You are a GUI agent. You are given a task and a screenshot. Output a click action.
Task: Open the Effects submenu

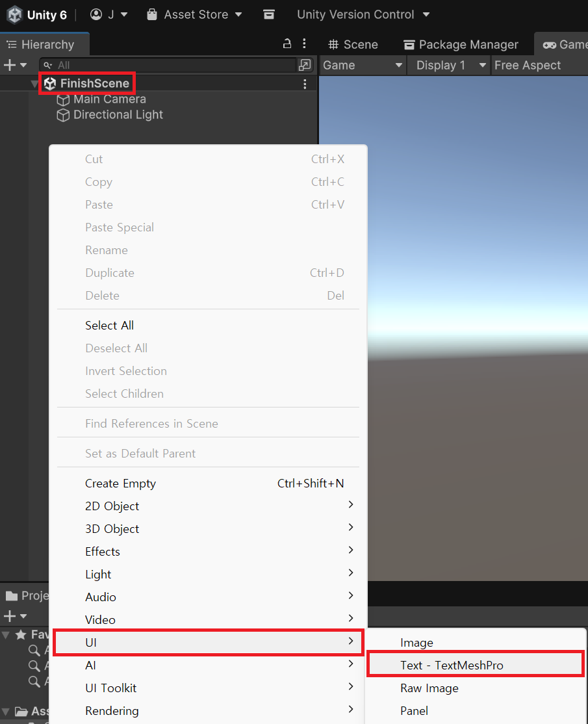point(208,551)
